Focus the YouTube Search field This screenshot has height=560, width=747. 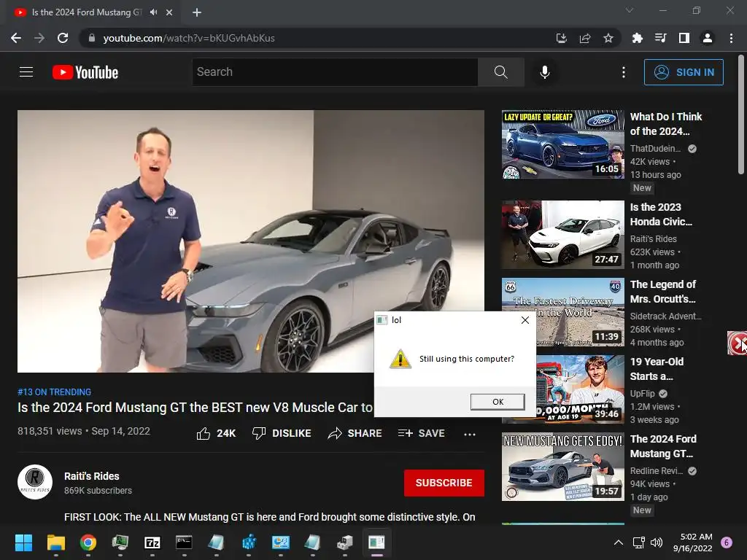pos(335,72)
